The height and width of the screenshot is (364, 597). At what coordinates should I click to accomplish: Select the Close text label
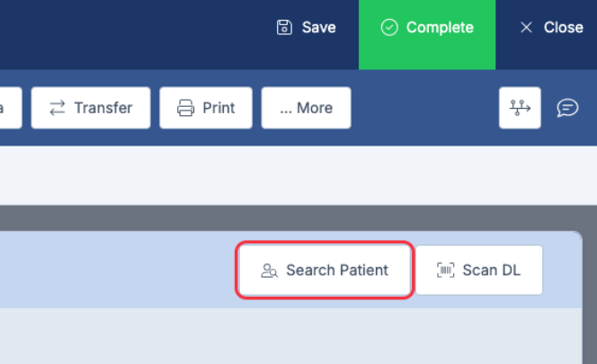click(x=563, y=27)
